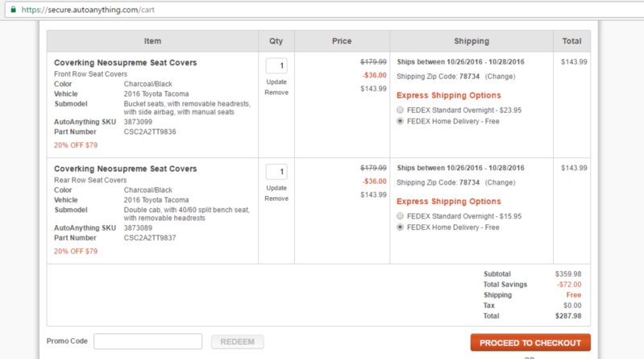Click rear row Express Shipping Options heading
The image size is (644, 359).
click(x=448, y=202)
